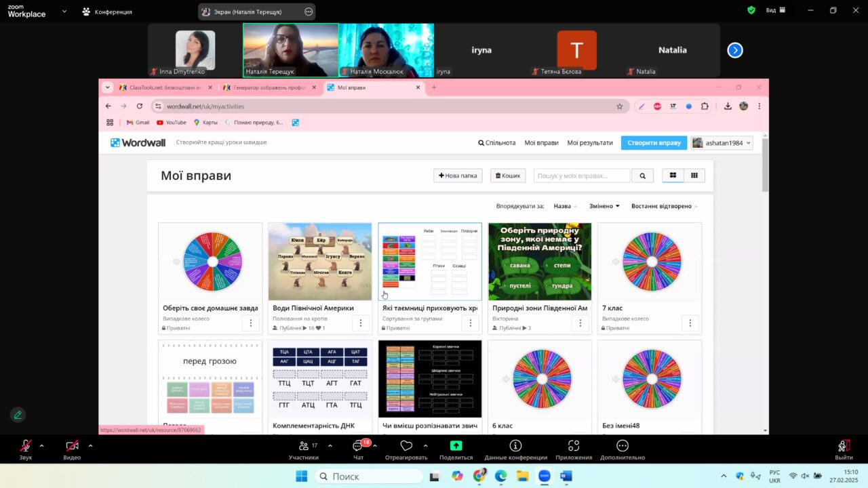Select the Конференция tab in Zoom
This screenshot has width=868, height=488.
[107, 12]
